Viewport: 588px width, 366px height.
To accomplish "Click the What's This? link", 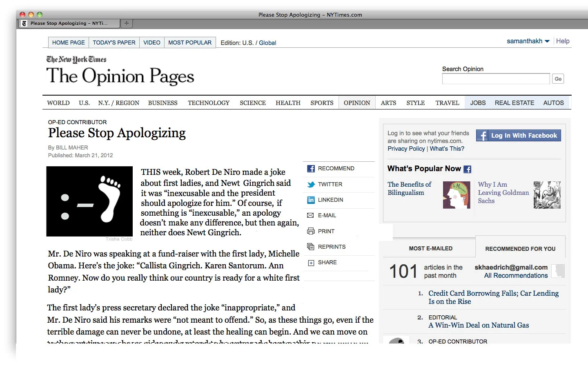I will (x=447, y=149).
